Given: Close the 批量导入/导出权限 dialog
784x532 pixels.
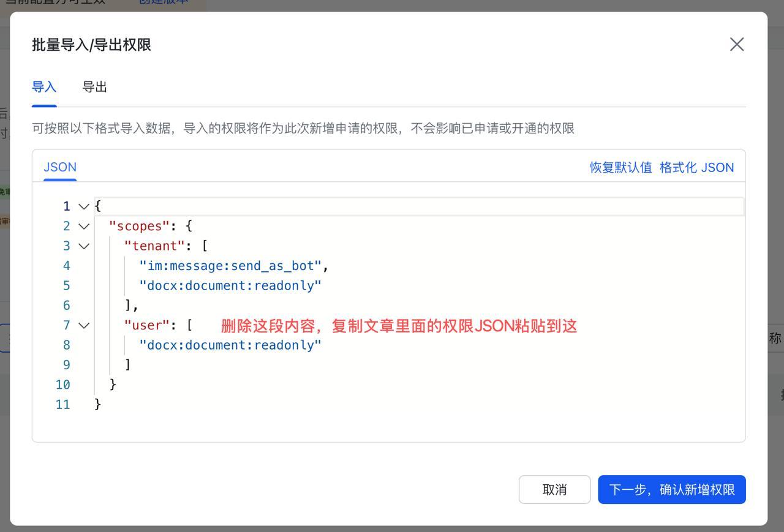Looking at the screenshot, I should pyautogui.click(x=736, y=44).
